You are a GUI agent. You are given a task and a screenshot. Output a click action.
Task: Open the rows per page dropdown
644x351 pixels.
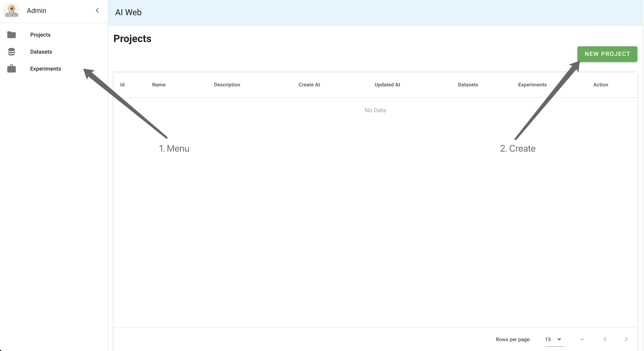559,339
